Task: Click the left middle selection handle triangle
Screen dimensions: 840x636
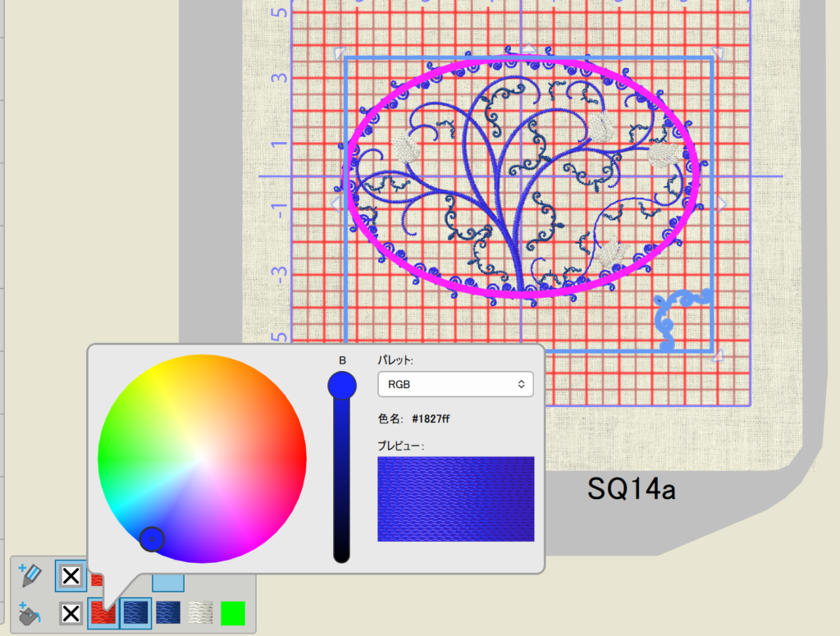Action: 336,203
